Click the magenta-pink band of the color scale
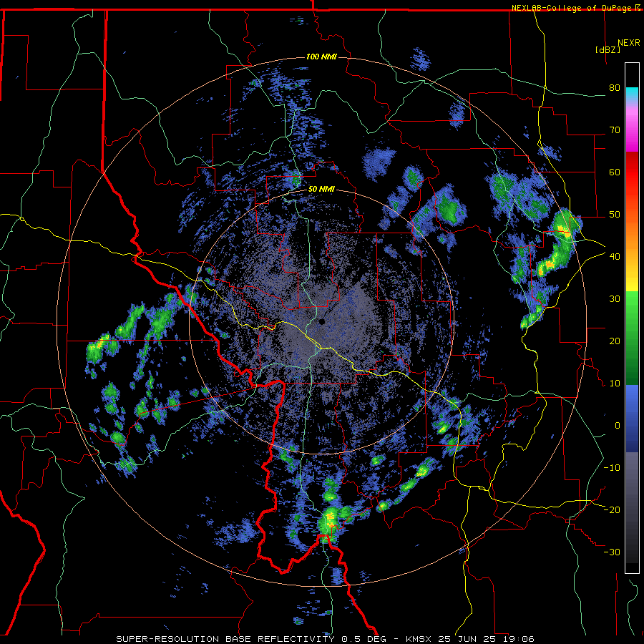Viewport: 644px width, 644px height. pos(632,127)
